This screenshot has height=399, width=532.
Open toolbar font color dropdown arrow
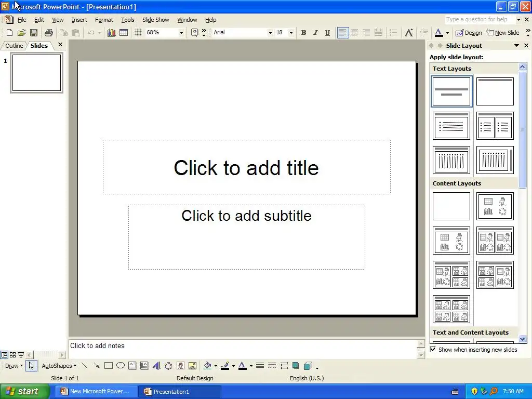pos(447,33)
